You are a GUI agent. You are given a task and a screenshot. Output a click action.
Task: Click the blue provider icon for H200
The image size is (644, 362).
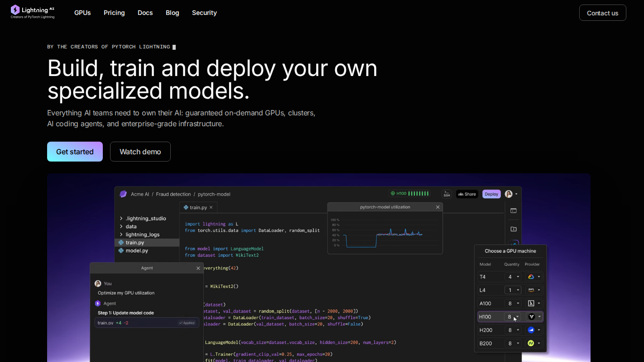pos(531,330)
